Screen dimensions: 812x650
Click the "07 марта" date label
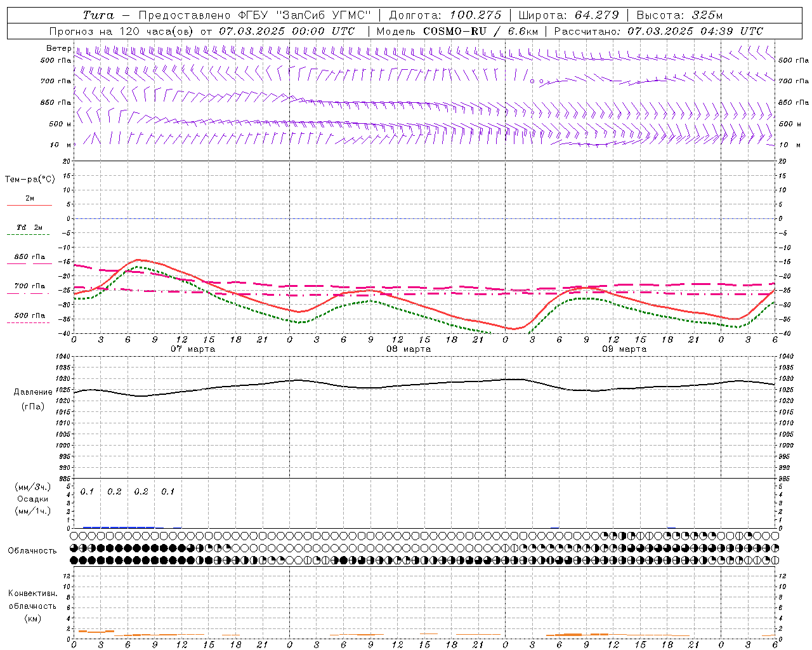click(x=193, y=349)
